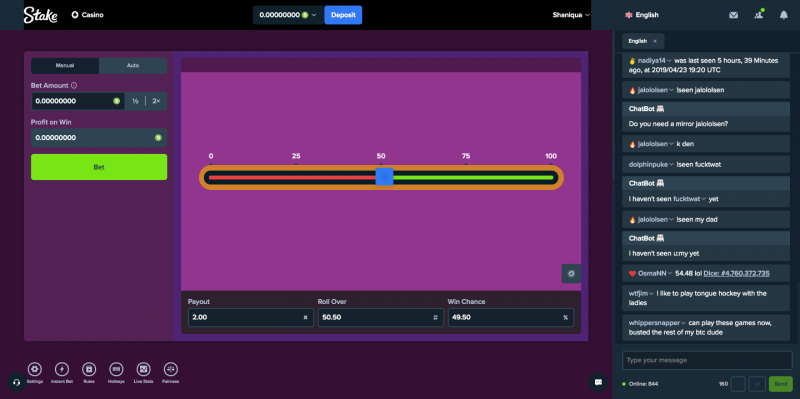Screen dimensions: 800x399
Task: Open the mail inbox icon
Action: 733,15
